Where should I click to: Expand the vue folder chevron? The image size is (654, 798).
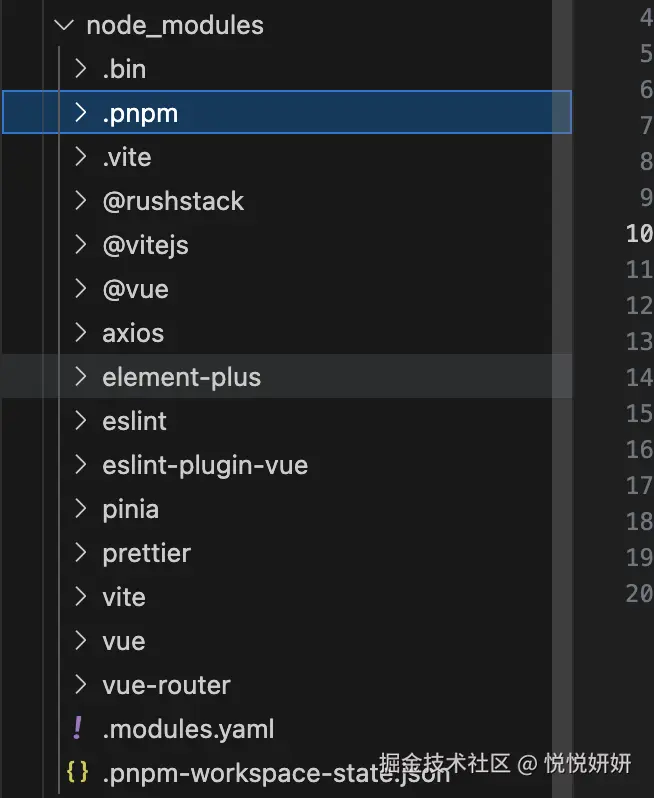81,641
